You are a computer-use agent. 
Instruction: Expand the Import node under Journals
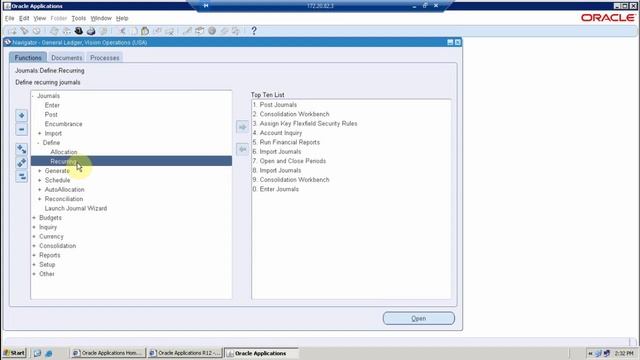coord(40,133)
